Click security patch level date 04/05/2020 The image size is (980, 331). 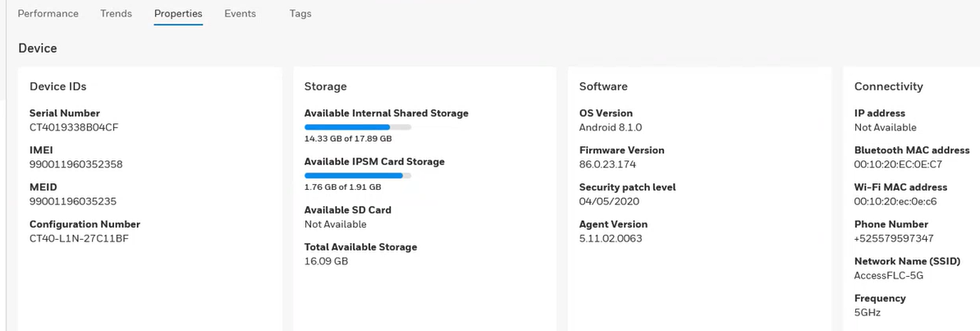click(x=608, y=201)
